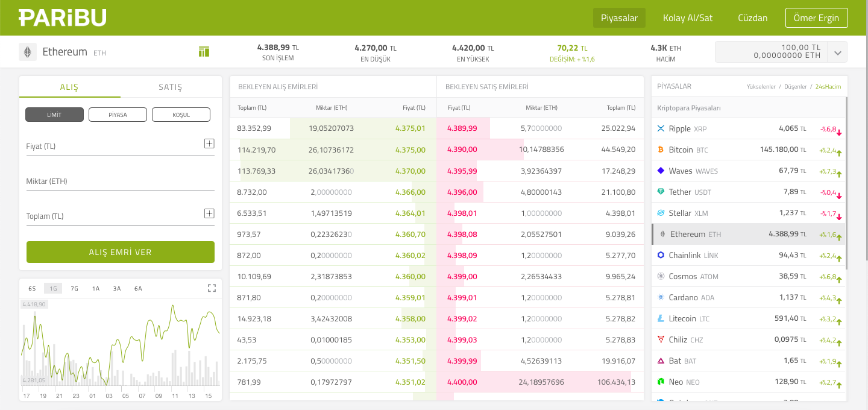868x410 pixels.
Task: Click the SON İŞLEM value 4.388,99 TL
Action: pos(278,48)
